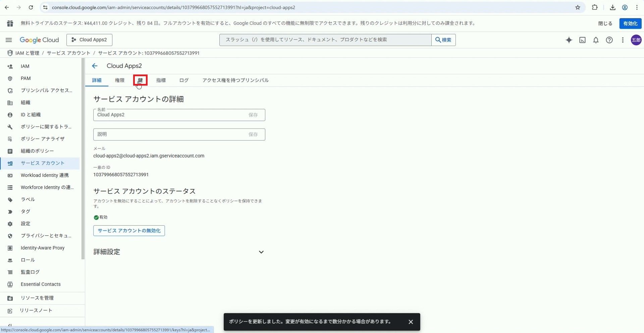The image size is (644, 333).
Task: Activate Cloud Shell terminal icon
Action: 582,40
